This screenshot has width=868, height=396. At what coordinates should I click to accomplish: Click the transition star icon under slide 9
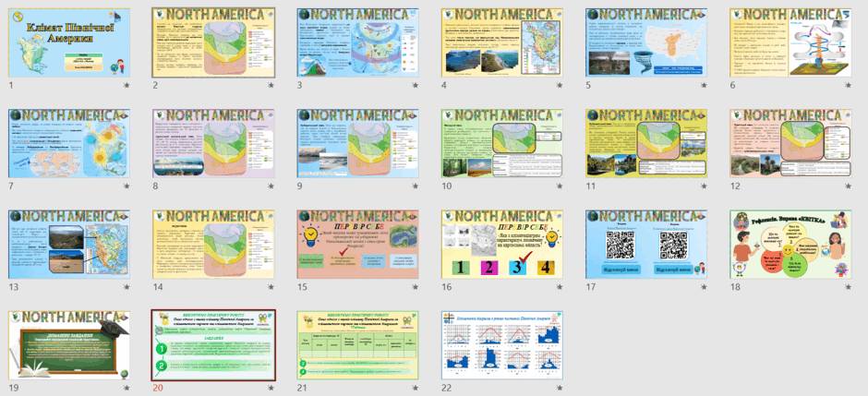[x=416, y=186]
